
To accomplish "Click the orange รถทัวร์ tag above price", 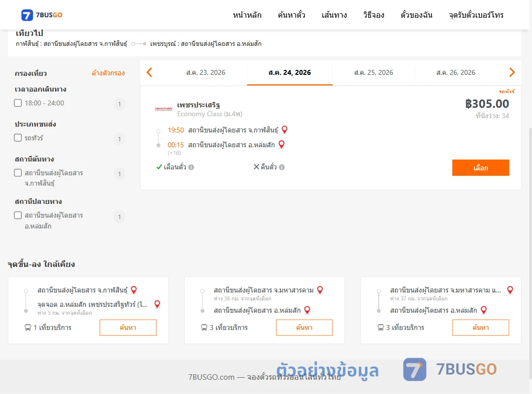I will pyautogui.click(x=506, y=91).
